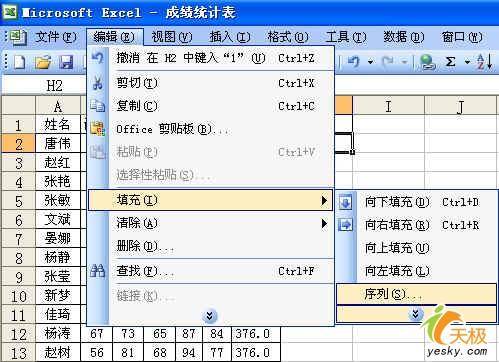Click the Sort Ascending A-Z icon
Viewport: 499px width, 362px height.
point(484,62)
